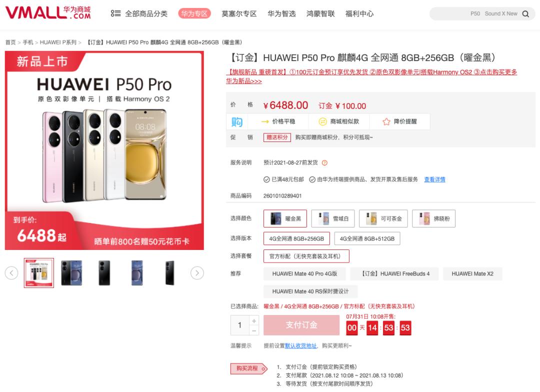Screen dimensions: 540x392
Task: Open the 华为专区 tab
Action: 194,13
